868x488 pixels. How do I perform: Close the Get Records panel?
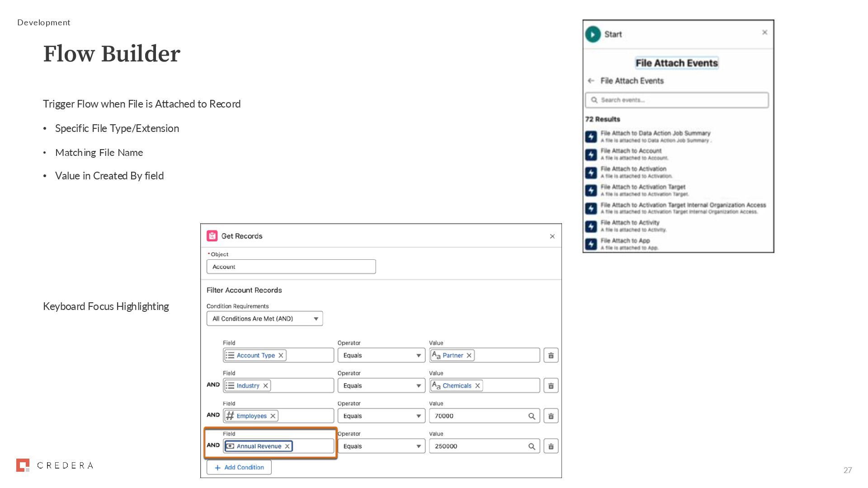(x=552, y=236)
